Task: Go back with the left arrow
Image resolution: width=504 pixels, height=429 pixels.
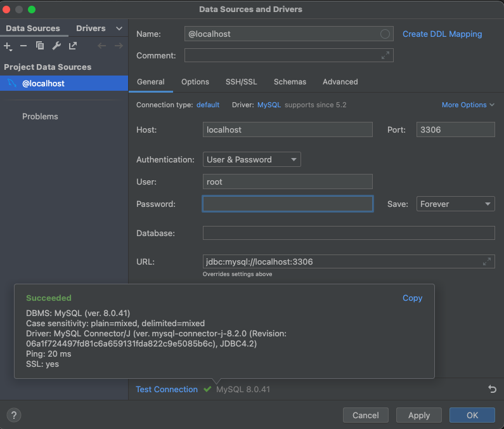Action: (x=102, y=46)
